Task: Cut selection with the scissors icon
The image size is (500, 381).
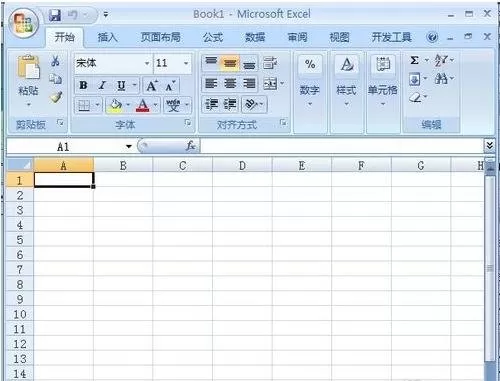Action: (x=55, y=61)
